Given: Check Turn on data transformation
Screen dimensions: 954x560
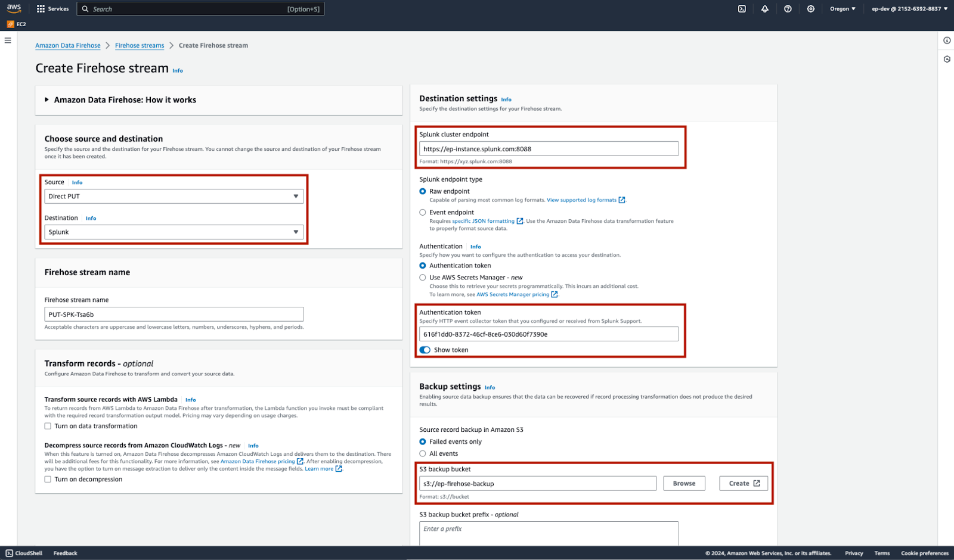Looking at the screenshot, I should coord(48,426).
